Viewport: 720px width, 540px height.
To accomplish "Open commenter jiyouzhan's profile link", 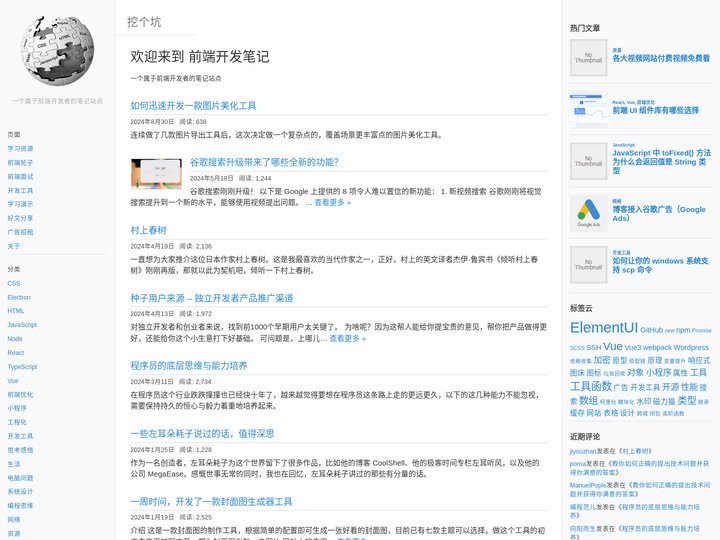I will point(583,451).
